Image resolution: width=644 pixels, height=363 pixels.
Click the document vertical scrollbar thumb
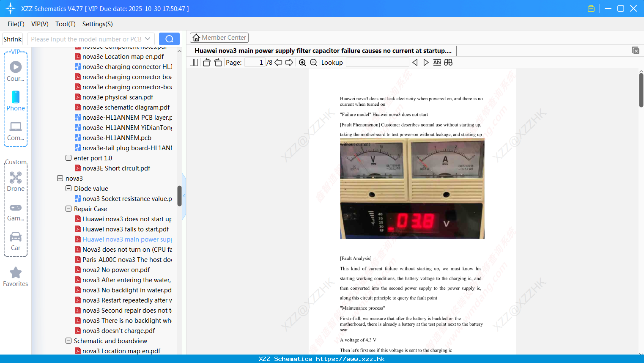tap(641, 90)
